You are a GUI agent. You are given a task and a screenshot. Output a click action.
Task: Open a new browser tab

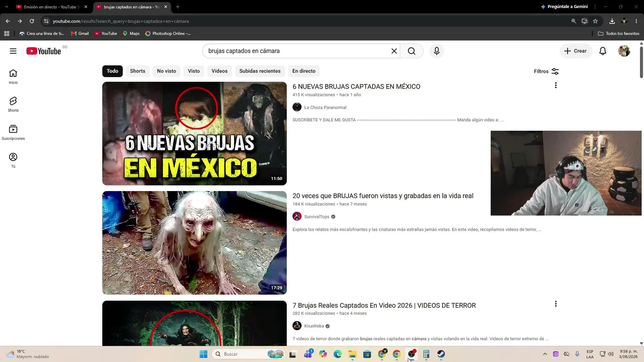(178, 7)
